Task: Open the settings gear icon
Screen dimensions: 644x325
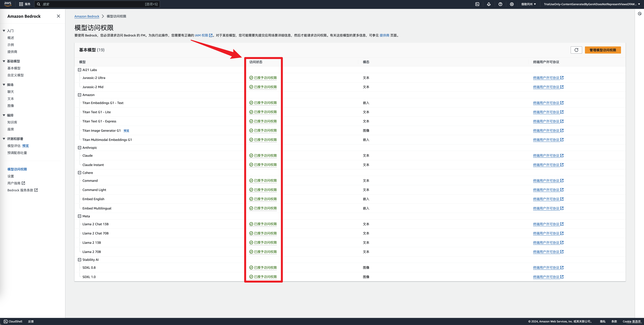Action: coord(512,4)
